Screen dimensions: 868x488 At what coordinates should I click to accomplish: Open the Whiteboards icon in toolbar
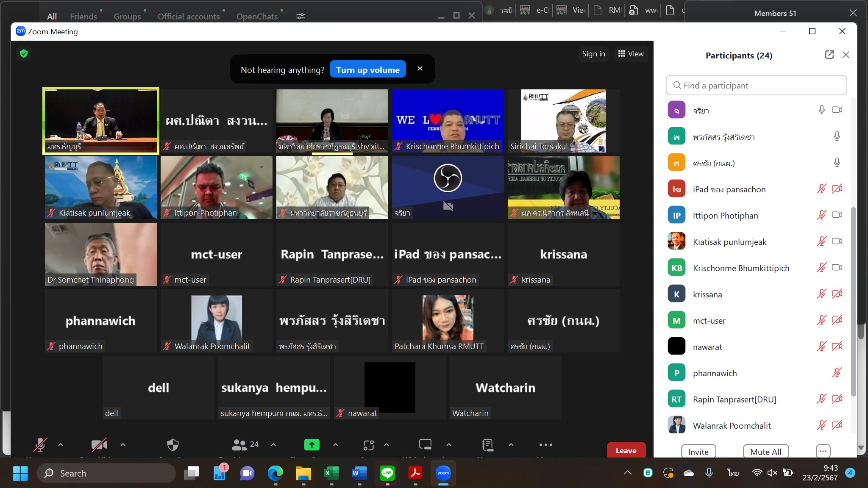(425, 444)
